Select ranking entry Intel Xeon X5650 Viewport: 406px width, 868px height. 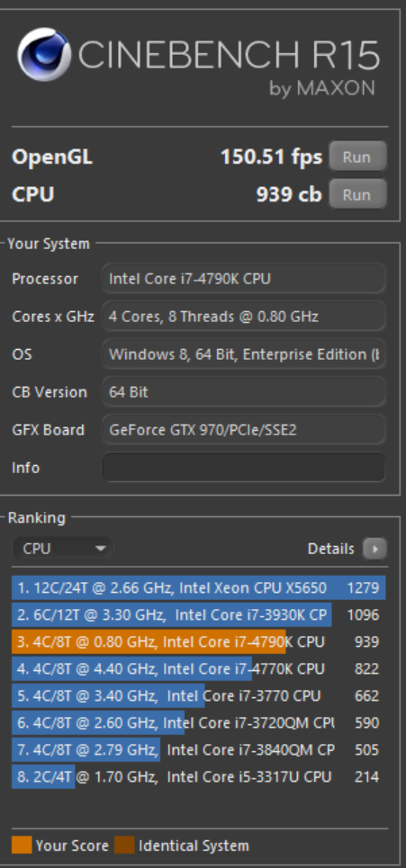pos(199,587)
